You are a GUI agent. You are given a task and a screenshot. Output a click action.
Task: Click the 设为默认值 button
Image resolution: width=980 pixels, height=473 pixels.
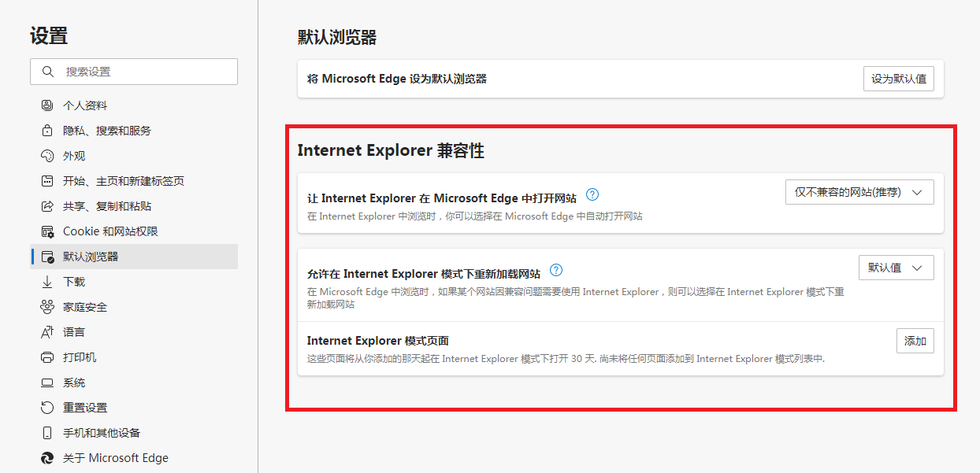click(x=898, y=79)
